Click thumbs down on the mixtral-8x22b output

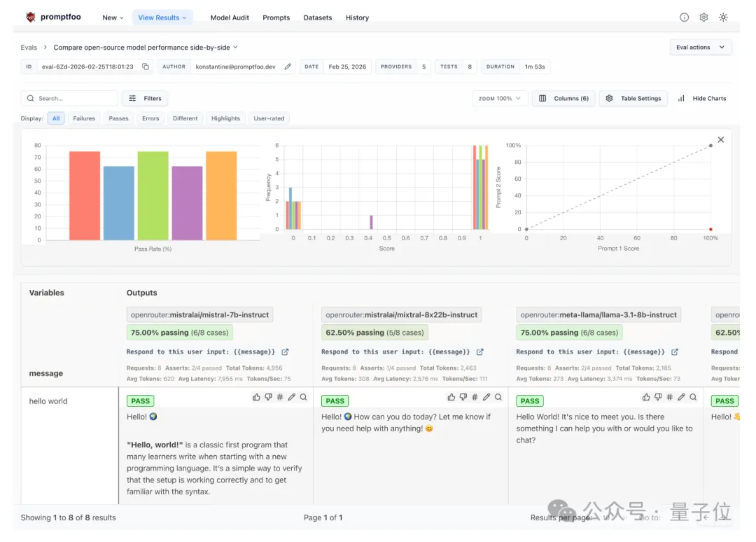point(463,397)
